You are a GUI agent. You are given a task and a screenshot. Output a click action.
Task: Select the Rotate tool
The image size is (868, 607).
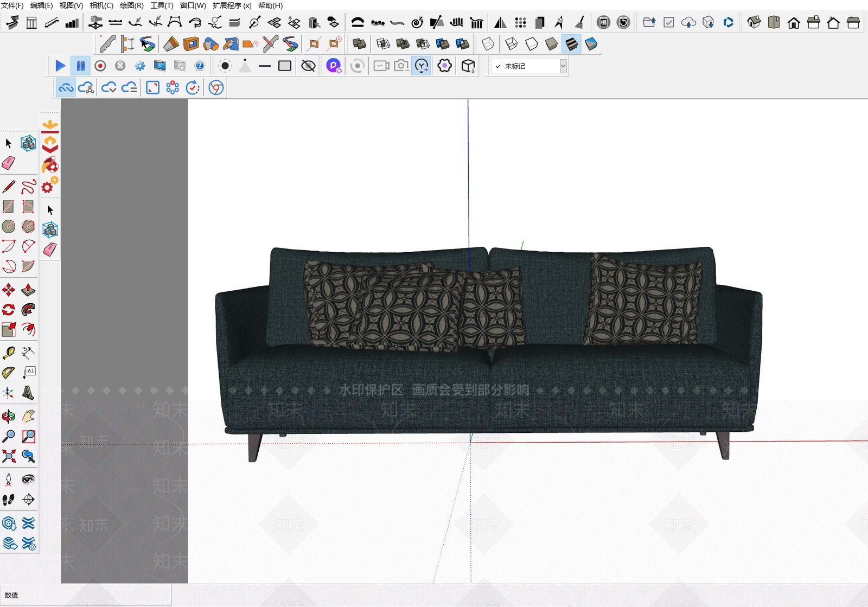click(9, 310)
